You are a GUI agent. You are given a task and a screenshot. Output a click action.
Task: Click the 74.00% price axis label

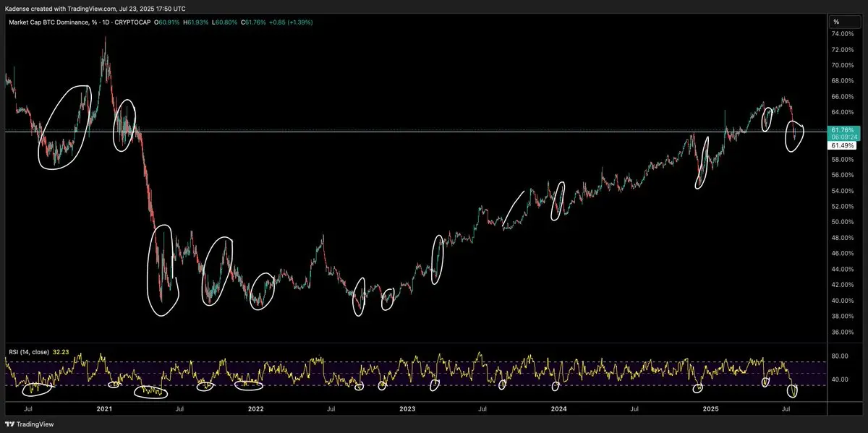(x=843, y=34)
